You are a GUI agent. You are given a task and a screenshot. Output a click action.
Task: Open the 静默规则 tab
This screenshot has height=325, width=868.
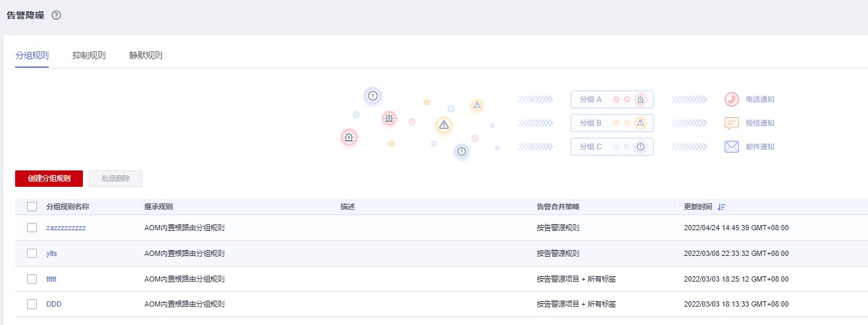click(x=145, y=55)
